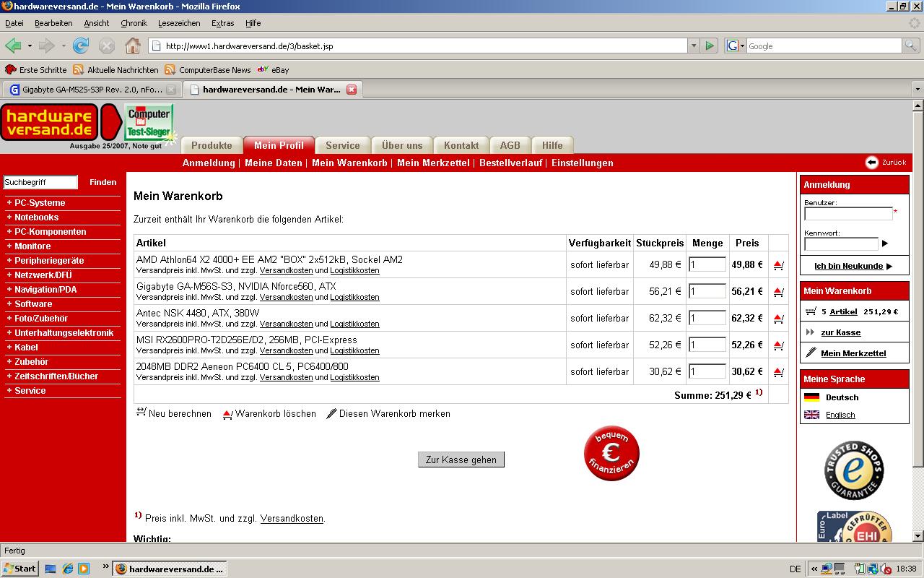The width and height of the screenshot is (924, 578).
Task: Click the Zurück back arrow icon
Action: [872, 163]
